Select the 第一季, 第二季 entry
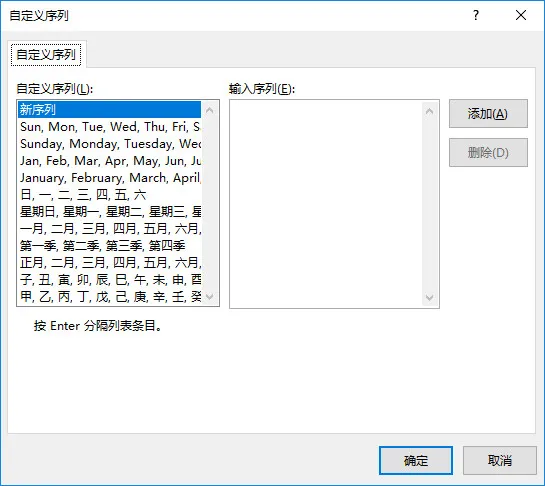This screenshot has height=486, width=545. tap(109, 246)
